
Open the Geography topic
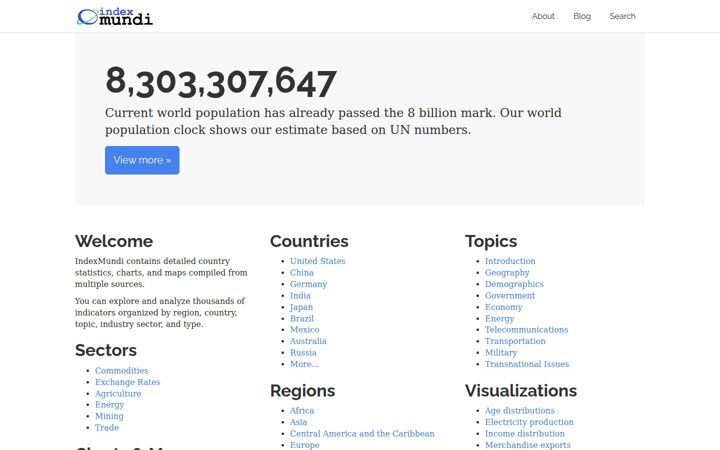(507, 272)
